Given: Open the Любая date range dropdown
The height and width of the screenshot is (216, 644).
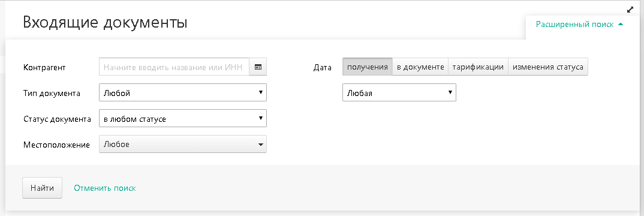Looking at the screenshot, I should click(399, 92).
